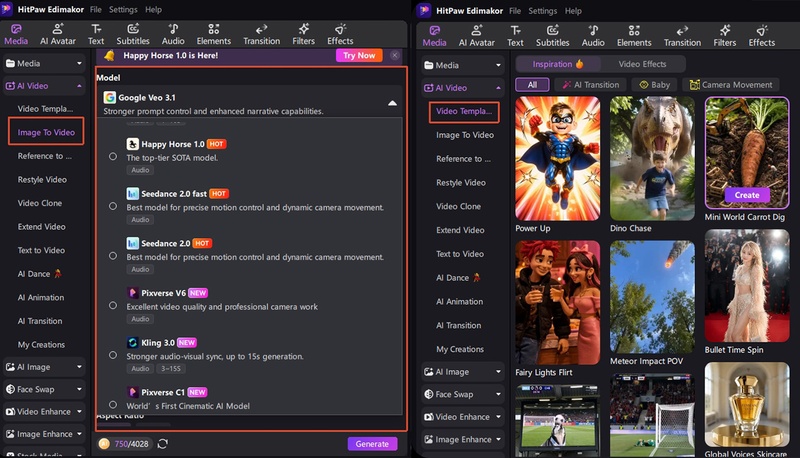Open the Power Up template thumbnail
800x458 pixels.
point(557,159)
